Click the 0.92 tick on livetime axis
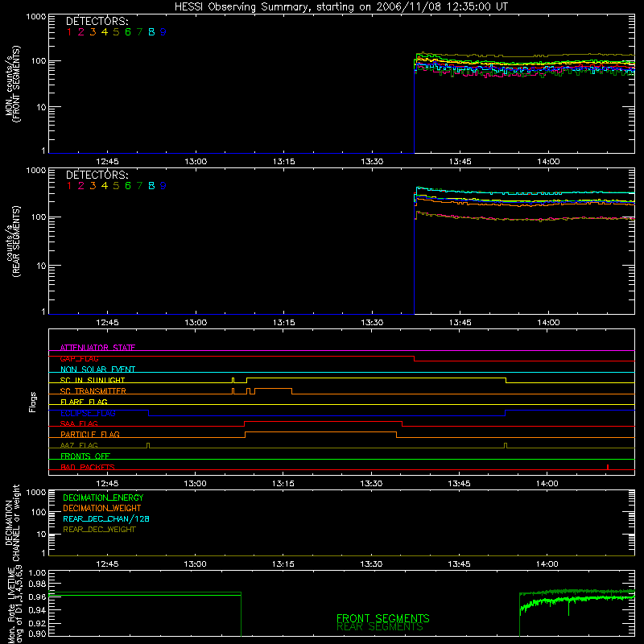 36,623
